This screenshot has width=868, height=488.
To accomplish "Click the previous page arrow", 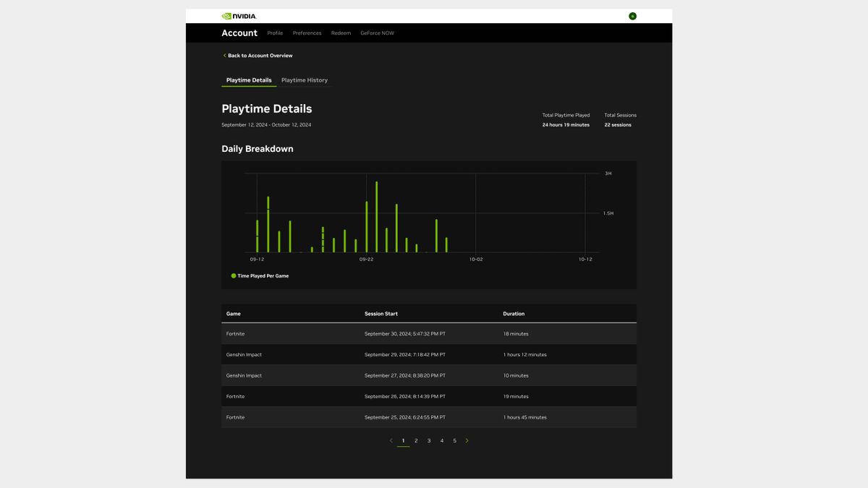I will (391, 440).
